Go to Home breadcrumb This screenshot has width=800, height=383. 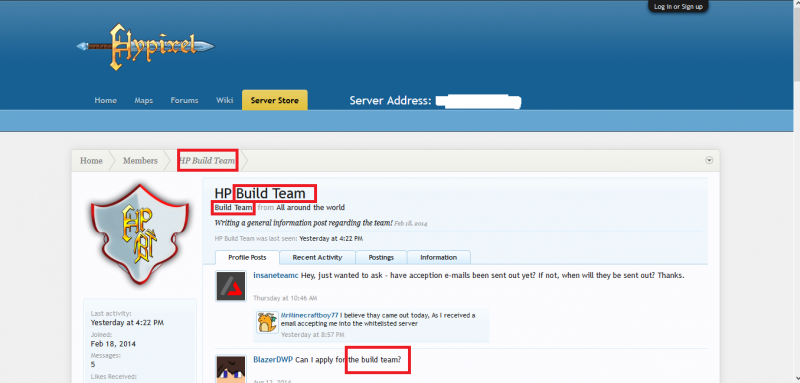[91, 161]
